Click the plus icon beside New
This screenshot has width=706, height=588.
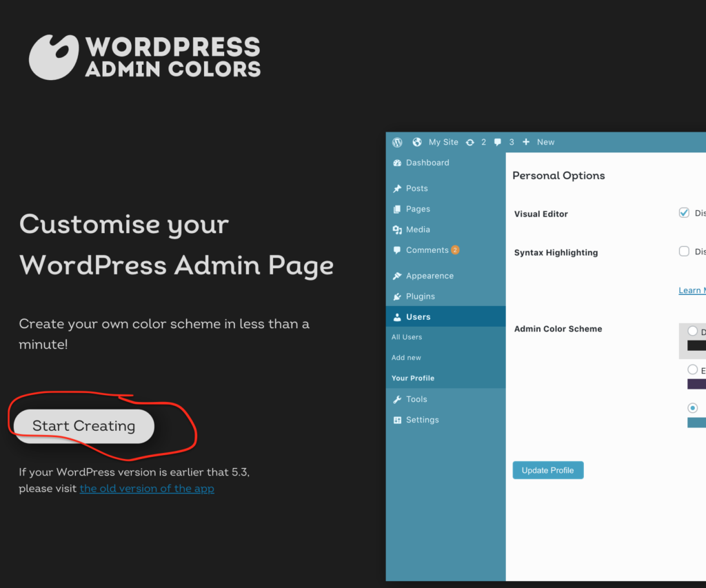pyautogui.click(x=526, y=142)
